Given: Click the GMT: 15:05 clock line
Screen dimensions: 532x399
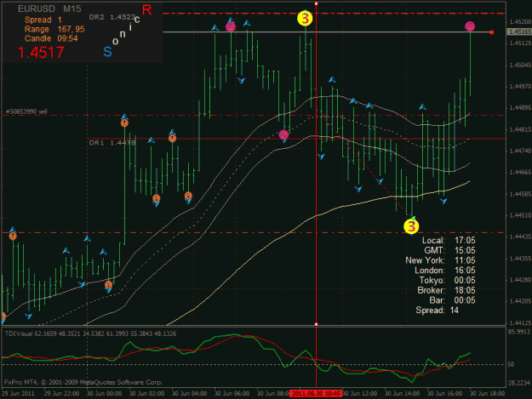Looking at the screenshot, I should tap(450, 250).
